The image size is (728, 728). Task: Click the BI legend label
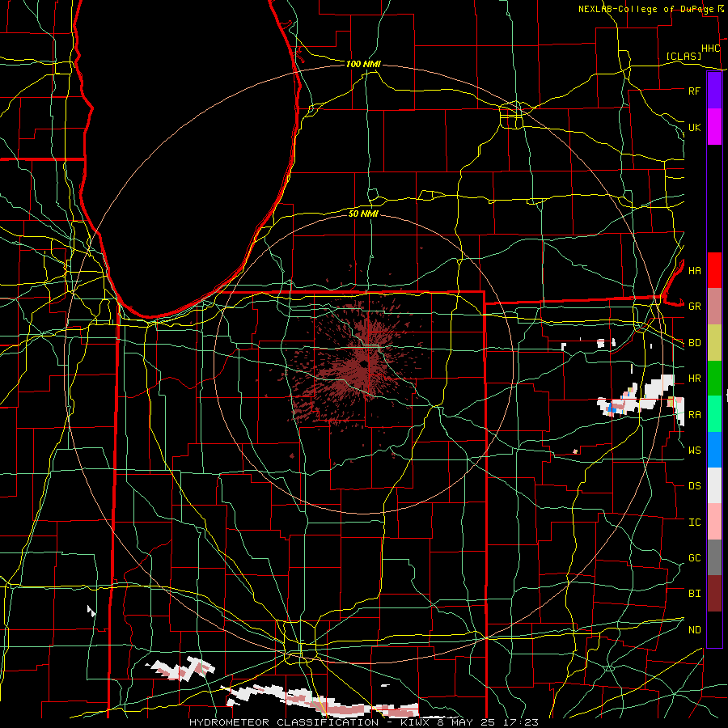point(695,594)
